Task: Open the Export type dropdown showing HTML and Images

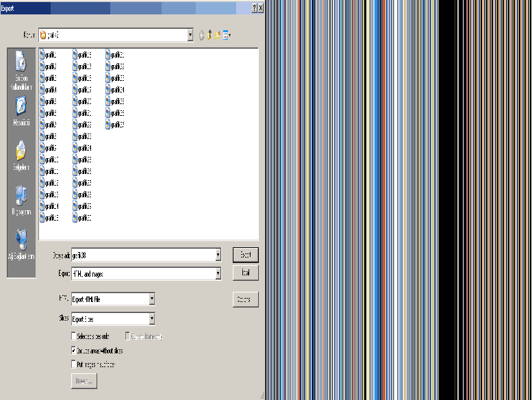Action: (218, 273)
